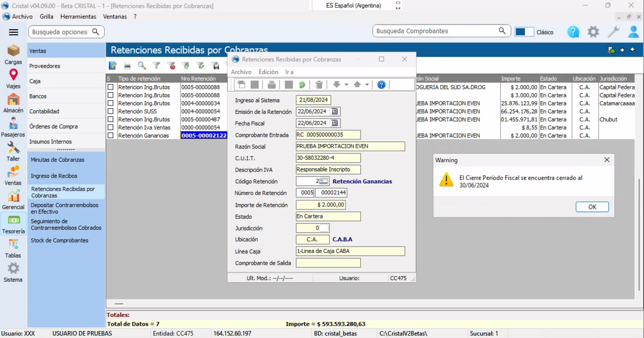The image size is (644, 338).
Task: Open the calendar picker for Fecha Fiscal
Action: (x=334, y=123)
